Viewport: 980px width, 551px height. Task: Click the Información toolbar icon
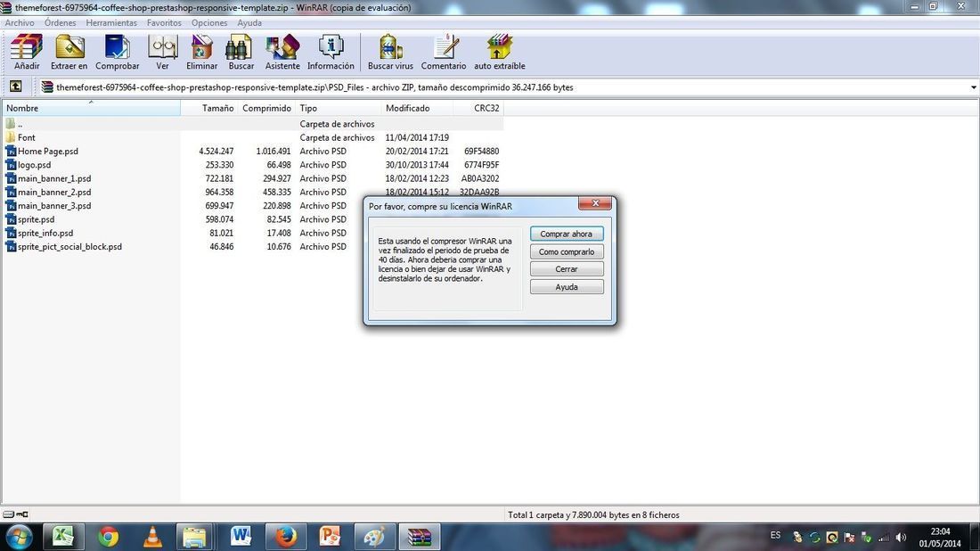331,53
